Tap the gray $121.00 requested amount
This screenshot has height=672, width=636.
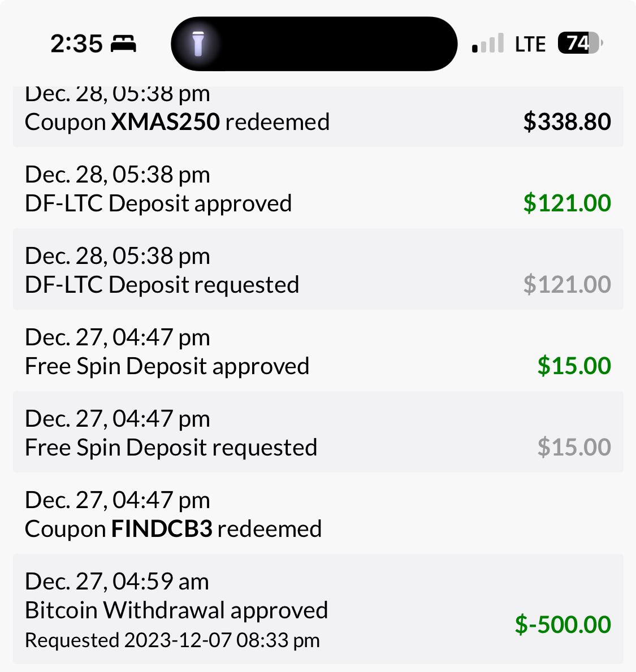tap(567, 285)
